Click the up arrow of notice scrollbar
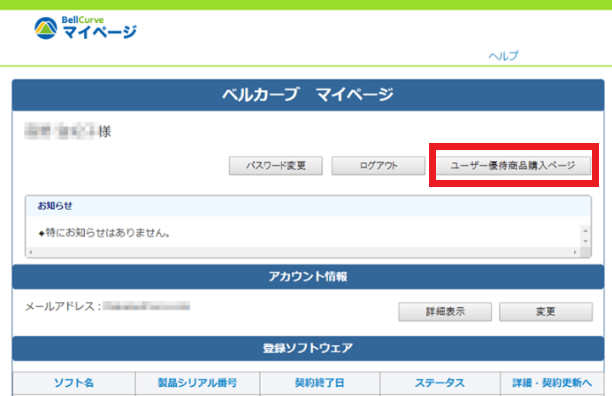This screenshot has width=612, height=396. tap(585, 231)
